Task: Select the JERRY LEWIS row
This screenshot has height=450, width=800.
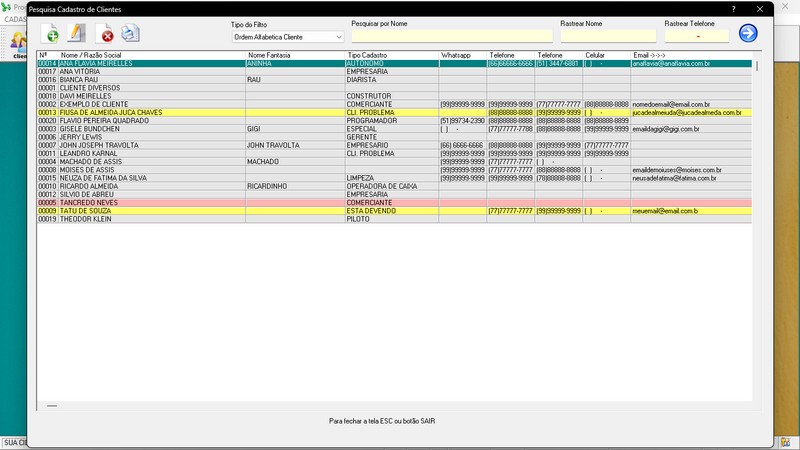Action: click(x=394, y=137)
